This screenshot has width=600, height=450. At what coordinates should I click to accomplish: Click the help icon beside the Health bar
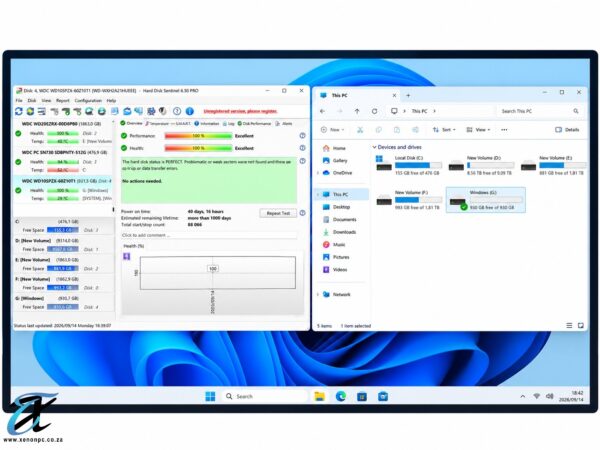coord(302,148)
